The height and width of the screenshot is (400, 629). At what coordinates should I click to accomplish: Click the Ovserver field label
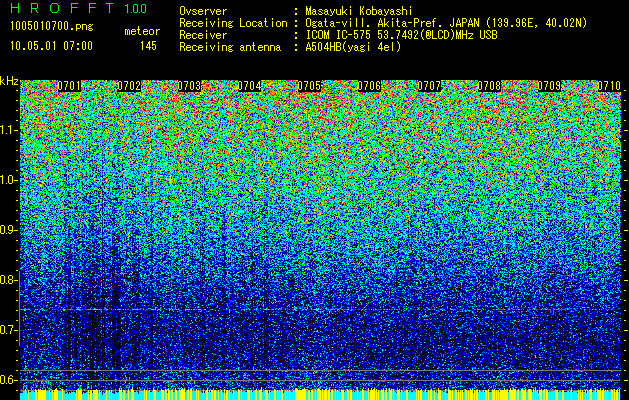pos(203,11)
